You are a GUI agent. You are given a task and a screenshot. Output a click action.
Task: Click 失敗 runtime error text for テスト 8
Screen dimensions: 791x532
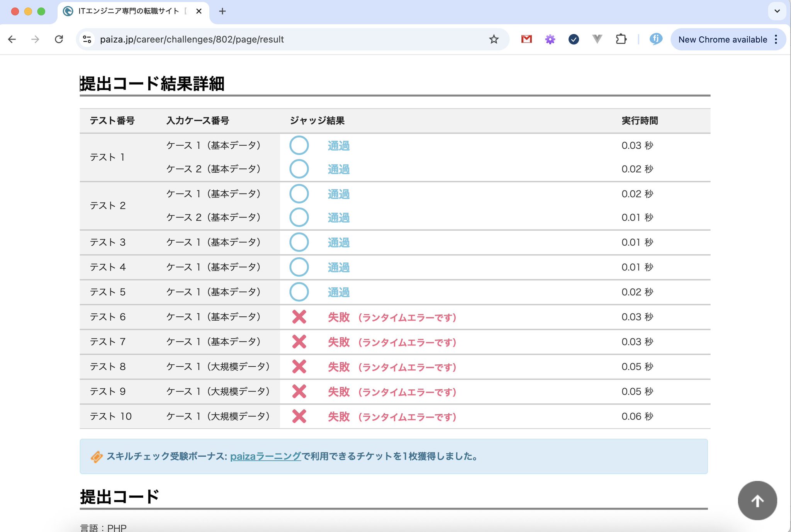[392, 367]
